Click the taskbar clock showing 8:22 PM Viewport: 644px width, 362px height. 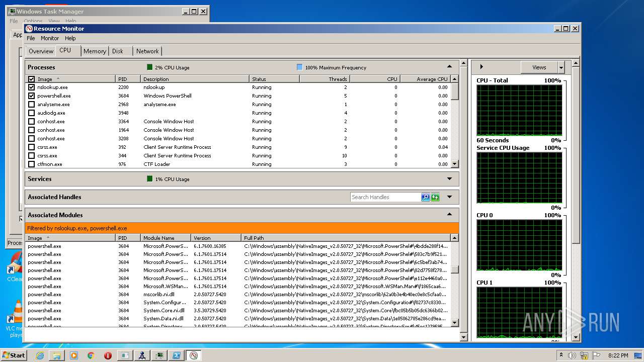(618, 355)
